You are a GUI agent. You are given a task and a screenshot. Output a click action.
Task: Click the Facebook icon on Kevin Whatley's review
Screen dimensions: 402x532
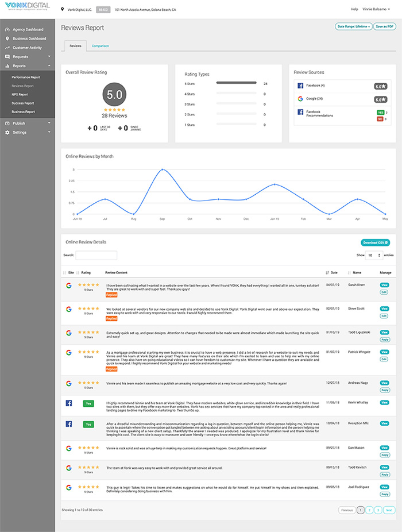[x=68, y=403]
